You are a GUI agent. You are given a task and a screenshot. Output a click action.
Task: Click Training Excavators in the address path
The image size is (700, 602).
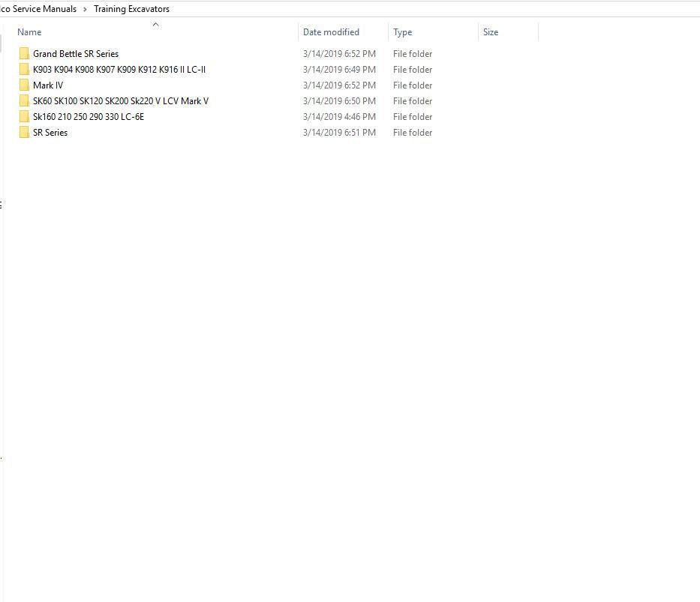point(131,9)
